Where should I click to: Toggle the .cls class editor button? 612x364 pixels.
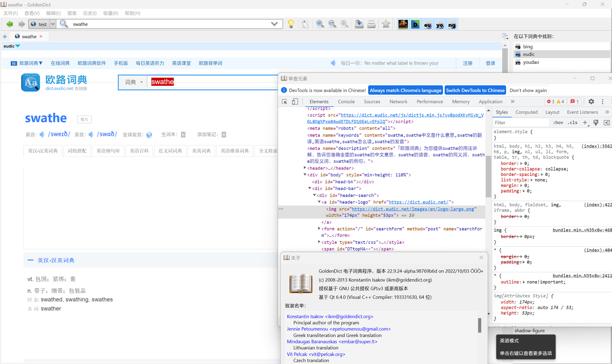(x=572, y=122)
